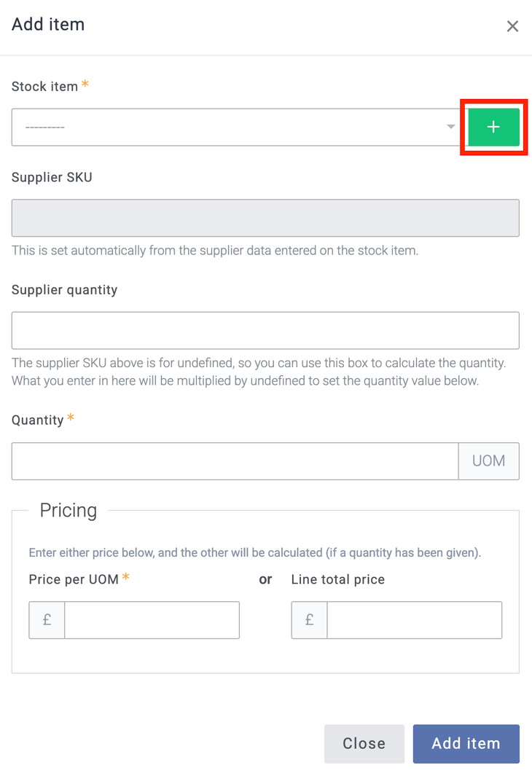
Task: Click the green plus icon beside Stock item
Action: coord(493,128)
